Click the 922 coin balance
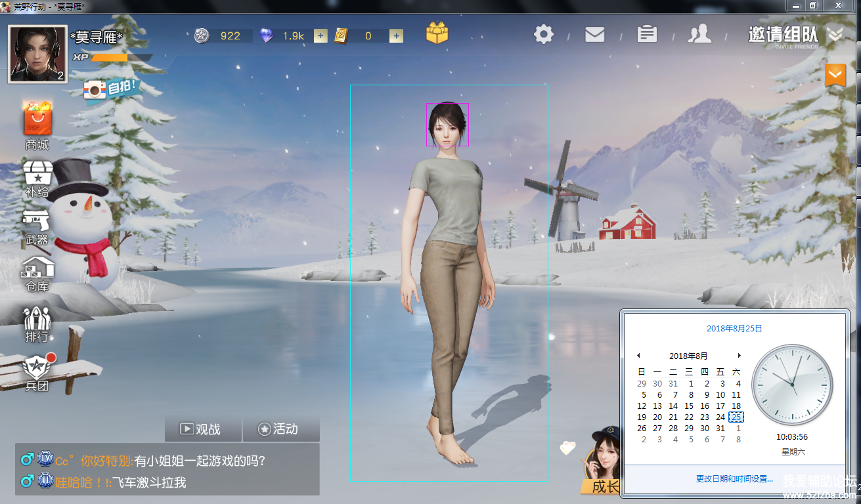861x504 pixels. tap(231, 36)
